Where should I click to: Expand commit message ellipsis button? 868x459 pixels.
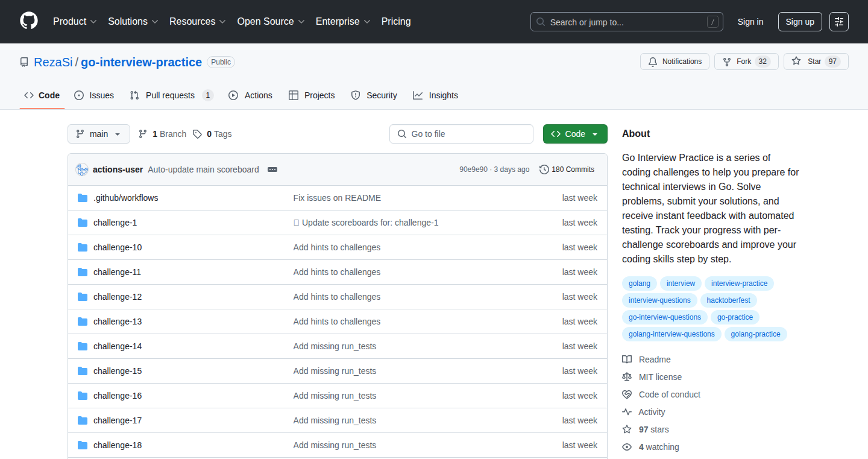(x=272, y=169)
